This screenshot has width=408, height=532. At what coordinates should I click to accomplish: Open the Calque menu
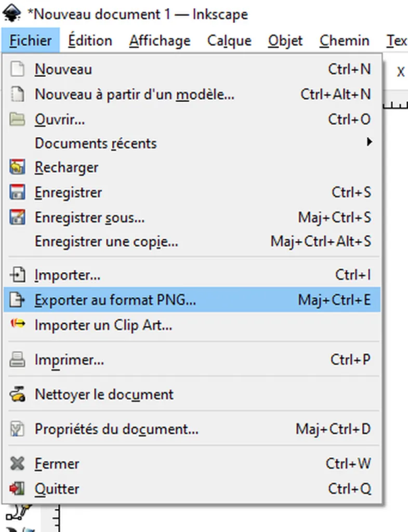pos(229,41)
